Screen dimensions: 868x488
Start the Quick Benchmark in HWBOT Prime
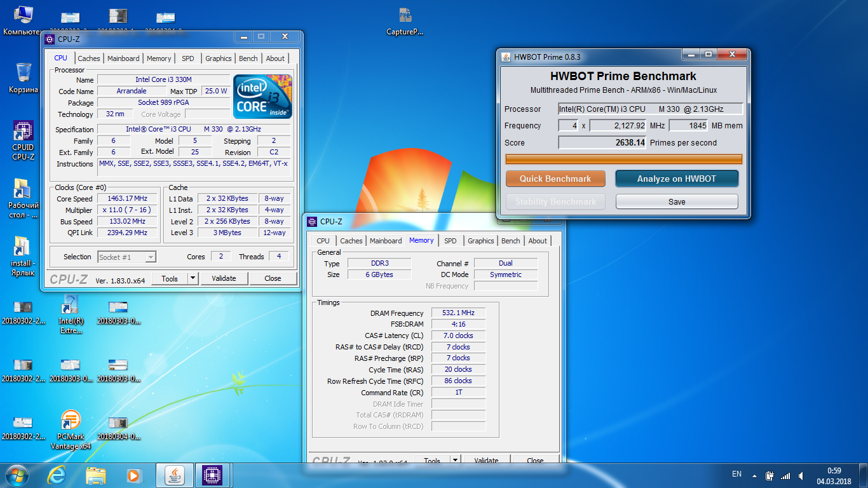point(555,179)
